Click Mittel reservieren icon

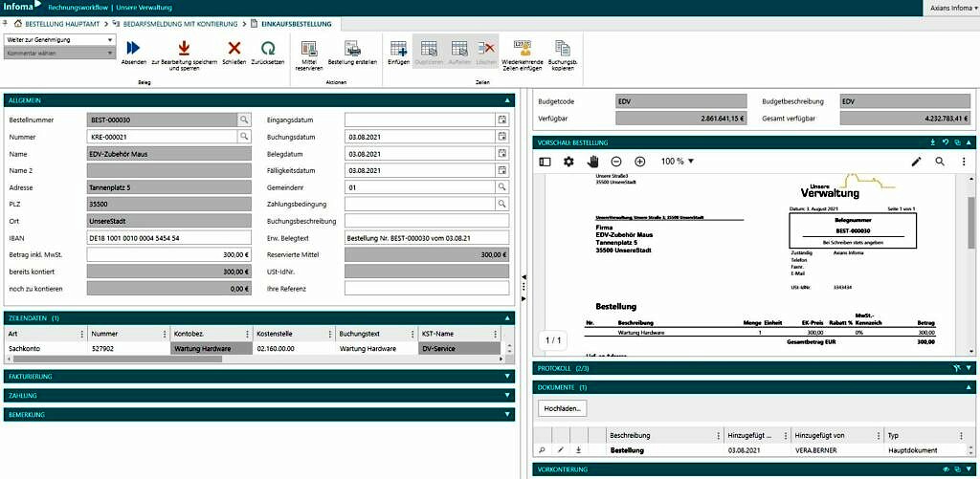click(x=309, y=49)
